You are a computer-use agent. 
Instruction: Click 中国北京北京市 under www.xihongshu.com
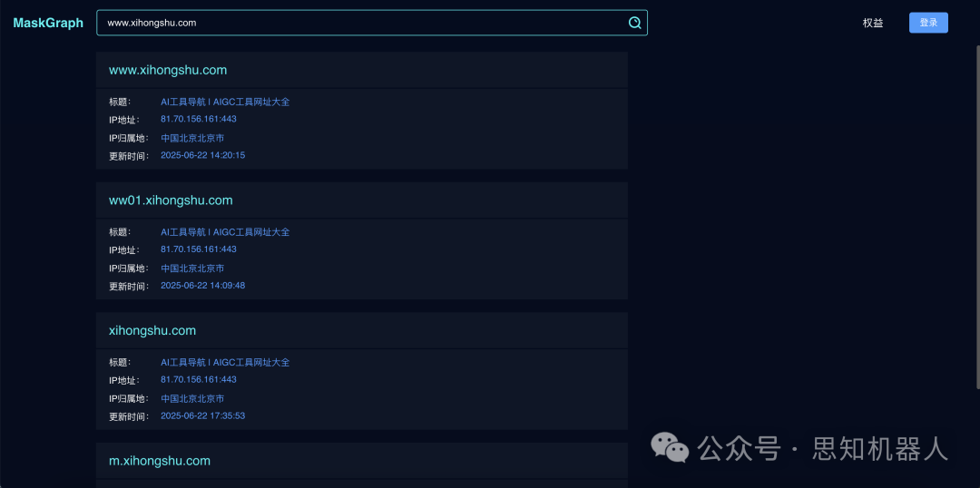tap(192, 138)
